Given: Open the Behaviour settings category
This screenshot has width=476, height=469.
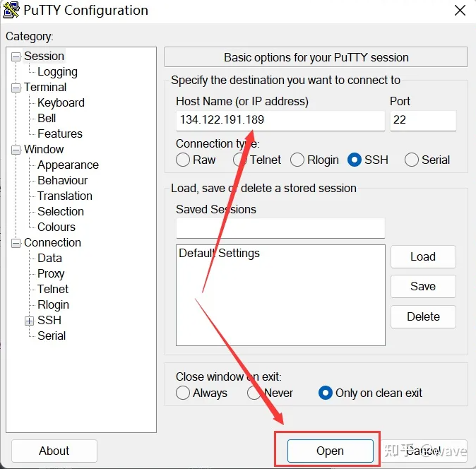Looking at the screenshot, I should pyautogui.click(x=63, y=181).
